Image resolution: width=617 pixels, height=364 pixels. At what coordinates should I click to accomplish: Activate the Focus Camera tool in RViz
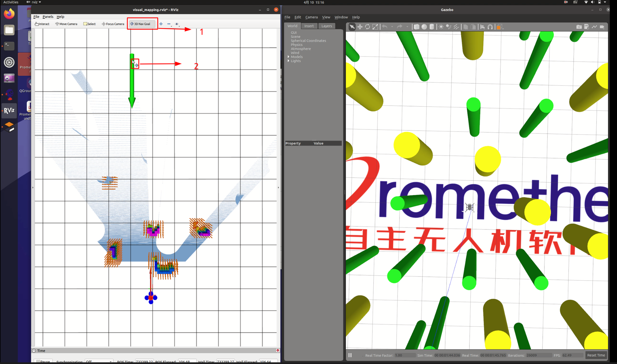click(x=113, y=24)
